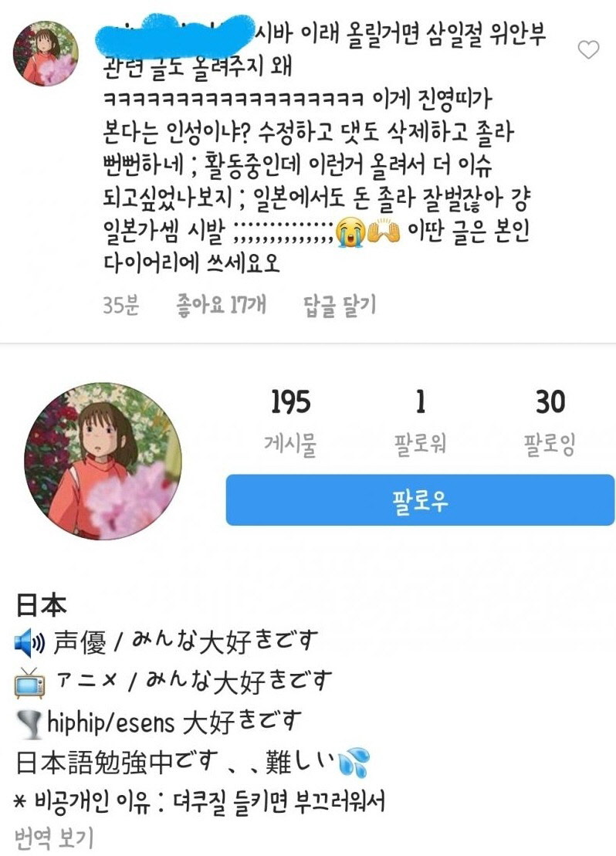View the 1 팔로워 followers list
This screenshot has width=616, height=856.
click(x=420, y=421)
